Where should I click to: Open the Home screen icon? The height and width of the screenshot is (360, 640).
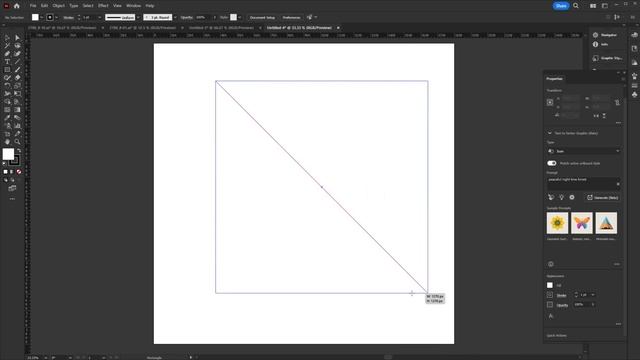[x=16, y=6]
